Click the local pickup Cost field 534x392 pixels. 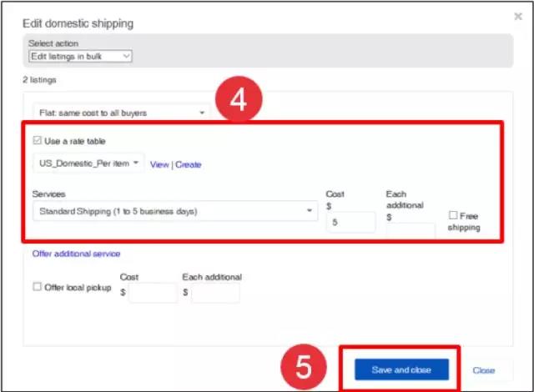click(x=153, y=293)
